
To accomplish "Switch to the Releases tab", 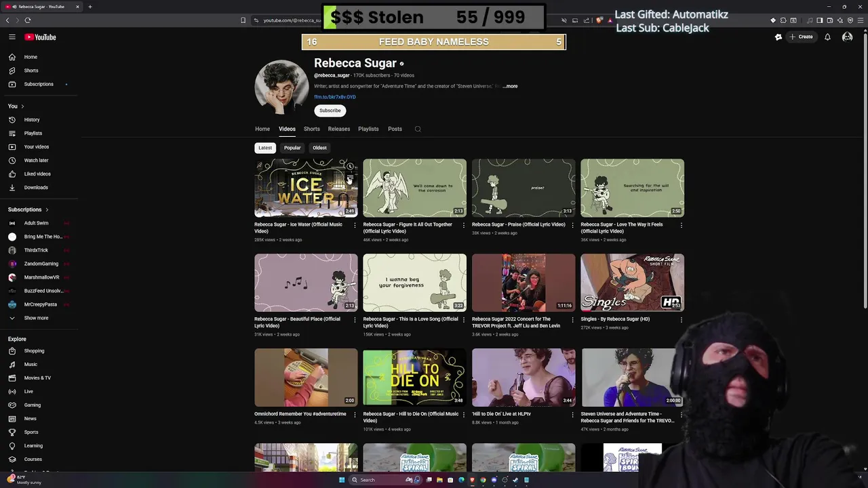I will (339, 129).
